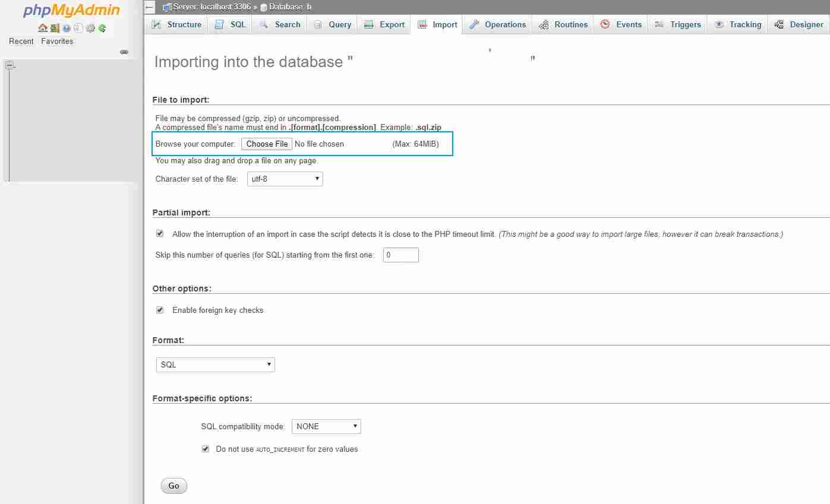
Task: Open the Search tab
Action: (x=280, y=24)
